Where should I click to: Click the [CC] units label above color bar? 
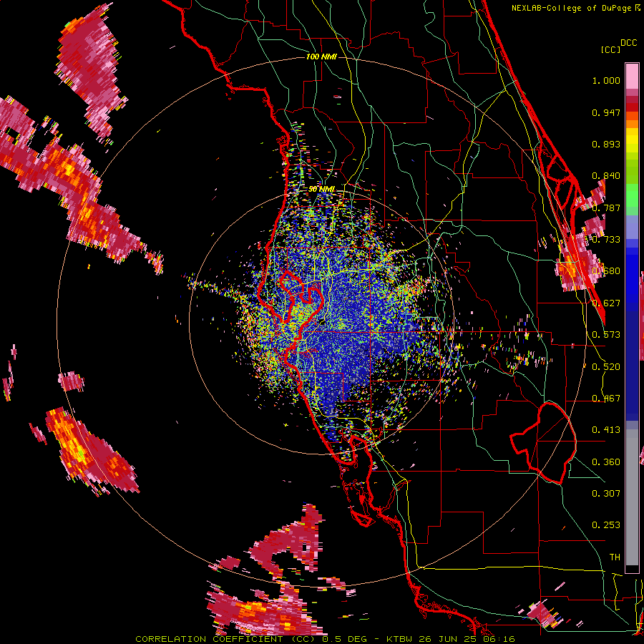click(610, 49)
